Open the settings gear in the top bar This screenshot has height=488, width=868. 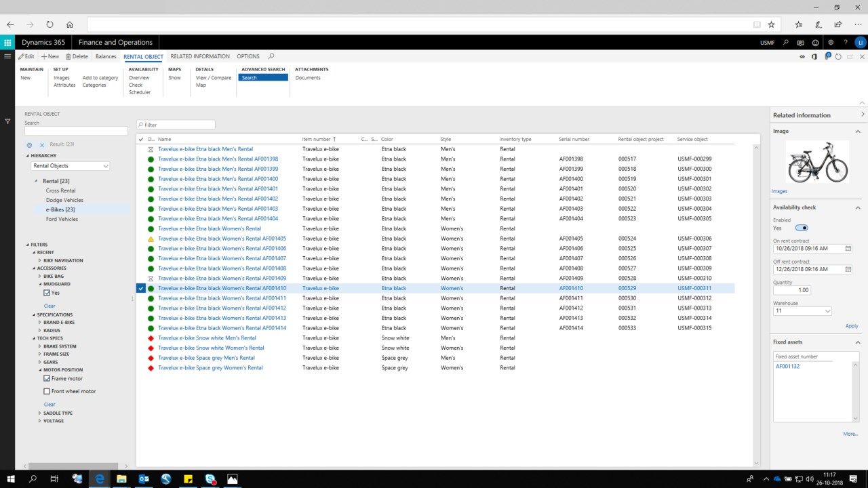click(x=831, y=42)
